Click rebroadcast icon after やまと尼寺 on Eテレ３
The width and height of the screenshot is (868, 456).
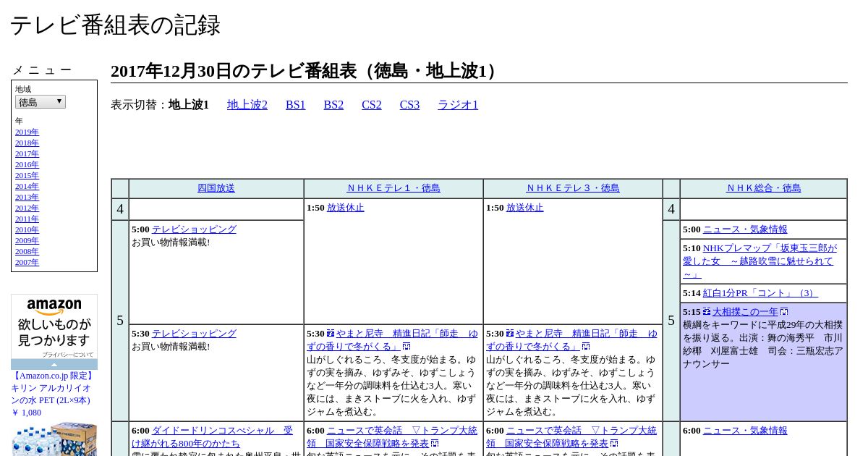pyautogui.click(x=586, y=347)
